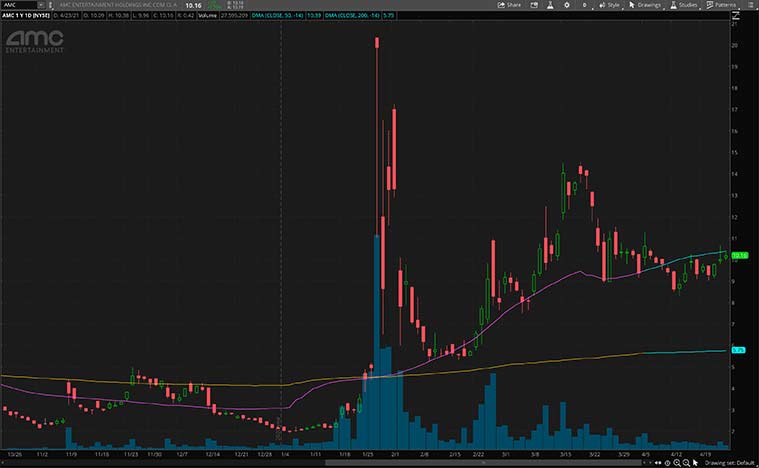
Task: Click the current price 10.16 axis tag
Action: 741,256
